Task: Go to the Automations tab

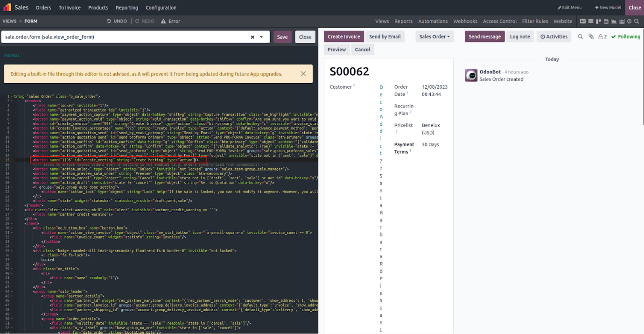Action: pos(433,21)
